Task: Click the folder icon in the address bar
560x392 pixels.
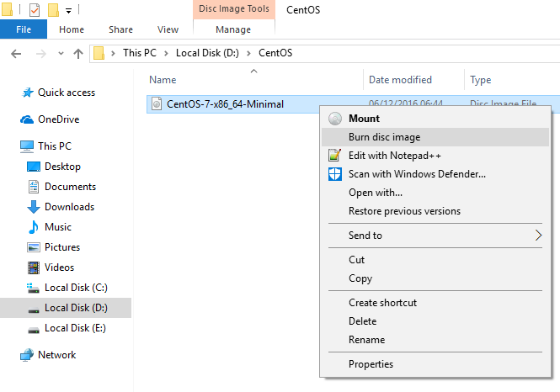Action: [x=99, y=53]
